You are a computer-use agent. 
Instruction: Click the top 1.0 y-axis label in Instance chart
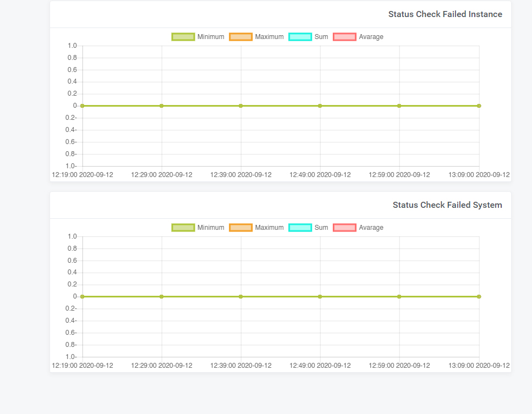tap(72, 46)
